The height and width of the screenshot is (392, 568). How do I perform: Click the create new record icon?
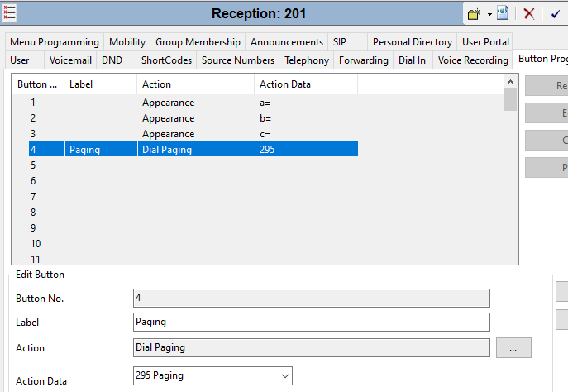pyautogui.click(x=474, y=14)
